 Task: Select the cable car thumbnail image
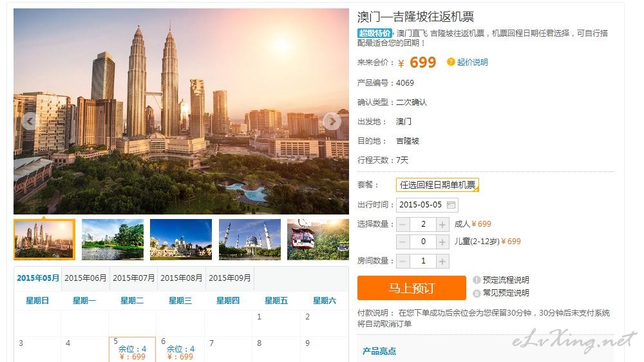(318, 240)
